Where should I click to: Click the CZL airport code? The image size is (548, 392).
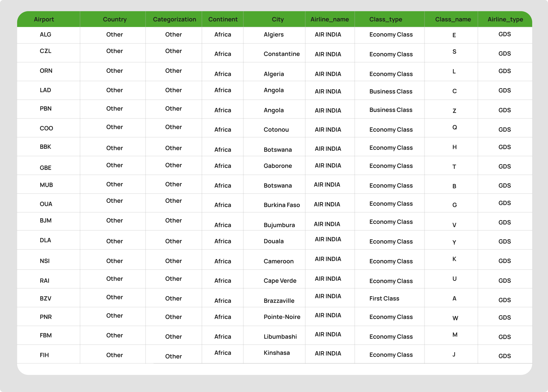[x=45, y=51]
